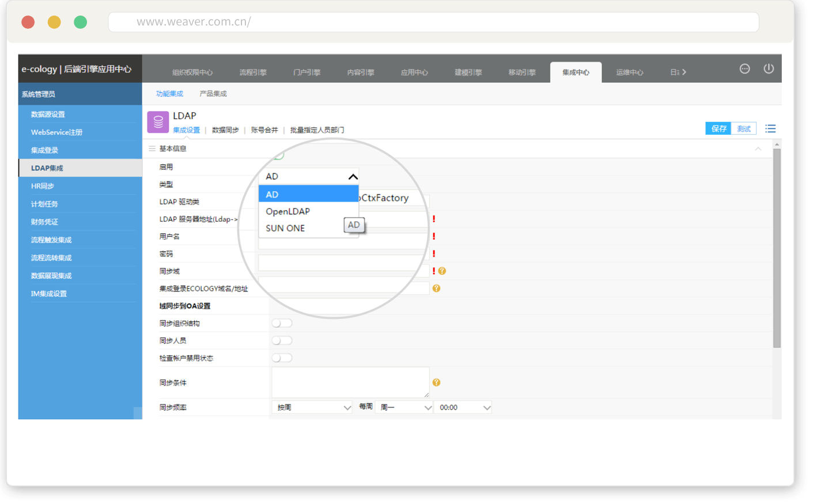Click help icon next to 同步条件 textbox
This screenshot has width=821, height=504.
[x=436, y=382]
